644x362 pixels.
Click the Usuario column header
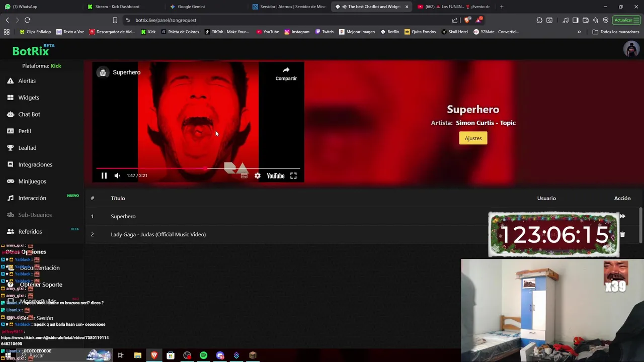pos(546,198)
